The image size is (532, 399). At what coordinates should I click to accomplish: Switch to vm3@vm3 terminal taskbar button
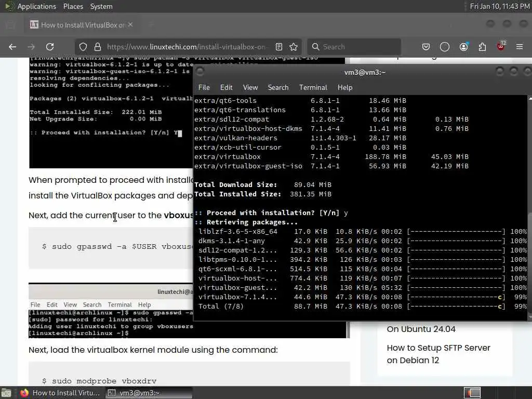pyautogui.click(x=149, y=393)
